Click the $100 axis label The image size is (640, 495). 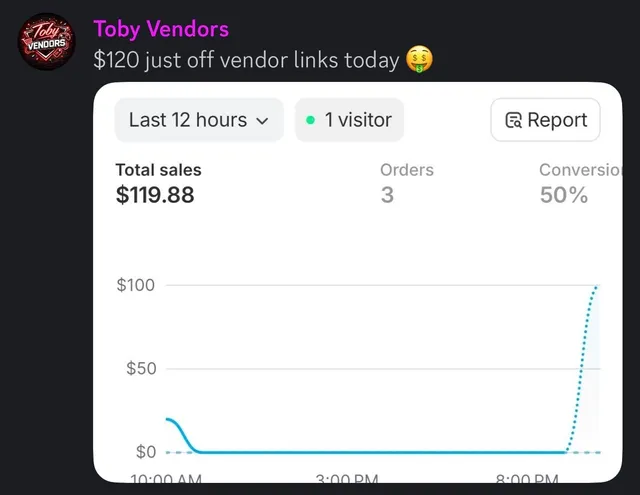[x=136, y=285]
